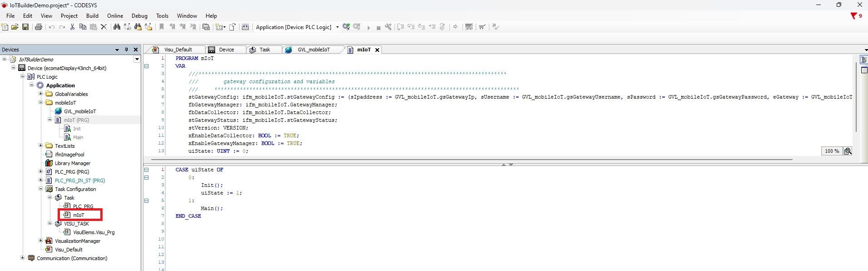Click the magnifier zoom icon beside 100 %
The height and width of the screenshot is (271, 868).
[x=848, y=151]
